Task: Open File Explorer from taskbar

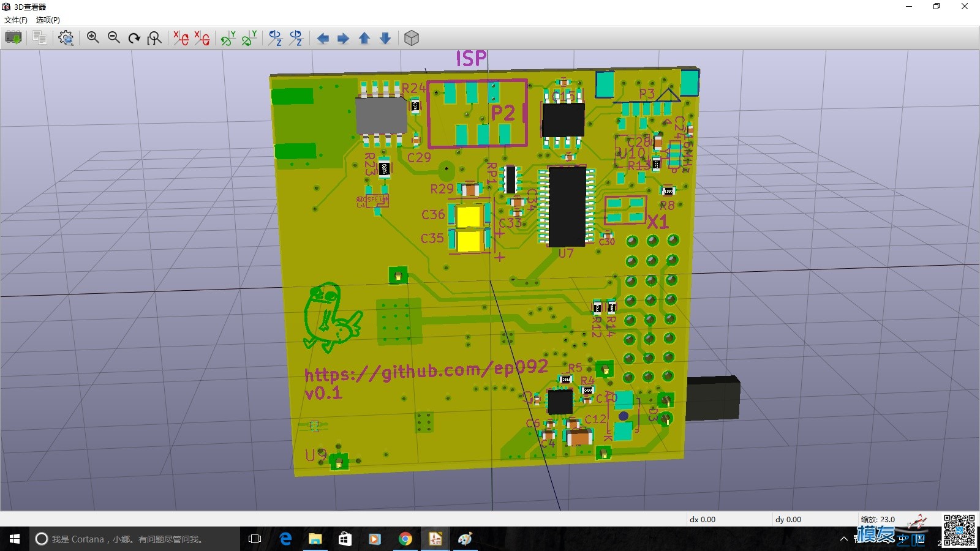Action: click(x=315, y=539)
